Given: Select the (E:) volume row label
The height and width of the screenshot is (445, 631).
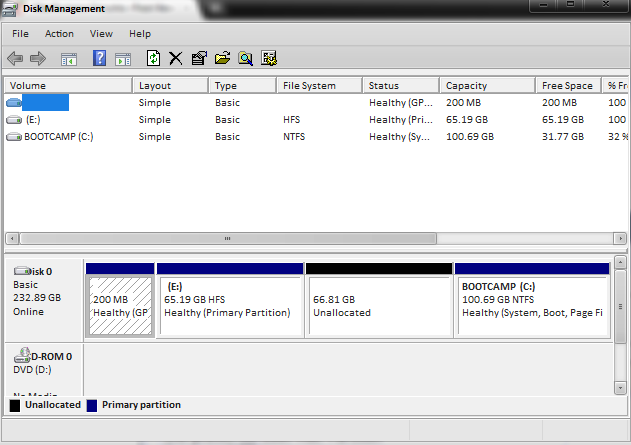Looking at the screenshot, I should pyautogui.click(x=33, y=119).
